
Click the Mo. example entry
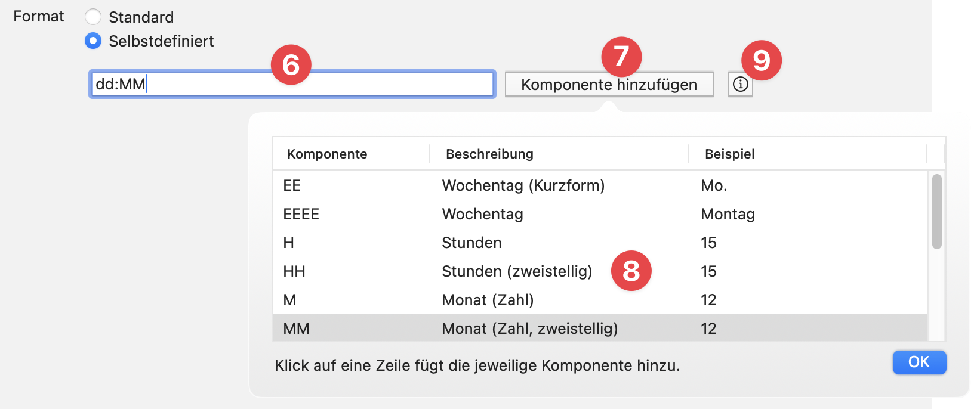[714, 185]
